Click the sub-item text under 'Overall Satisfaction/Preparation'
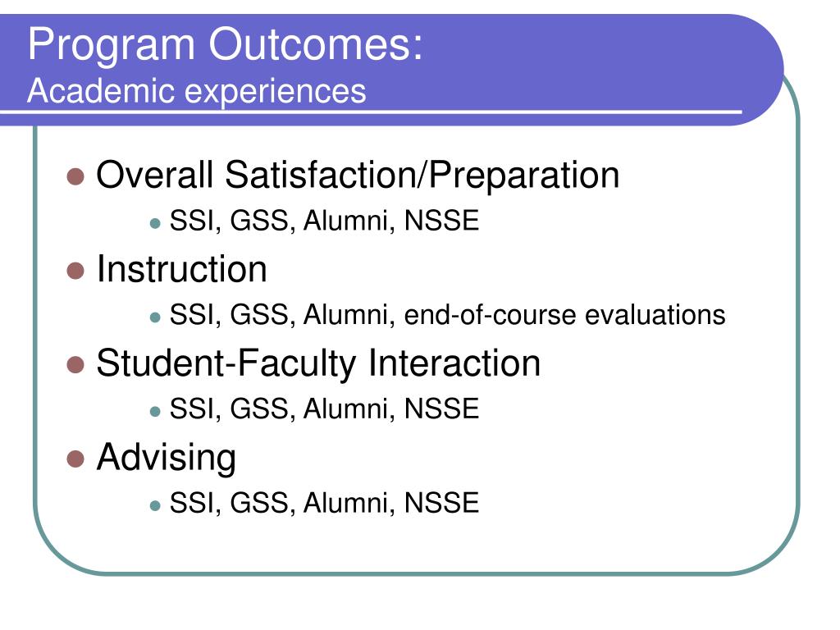The height and width of the screenshot is (630, 840). click(324, 221)
